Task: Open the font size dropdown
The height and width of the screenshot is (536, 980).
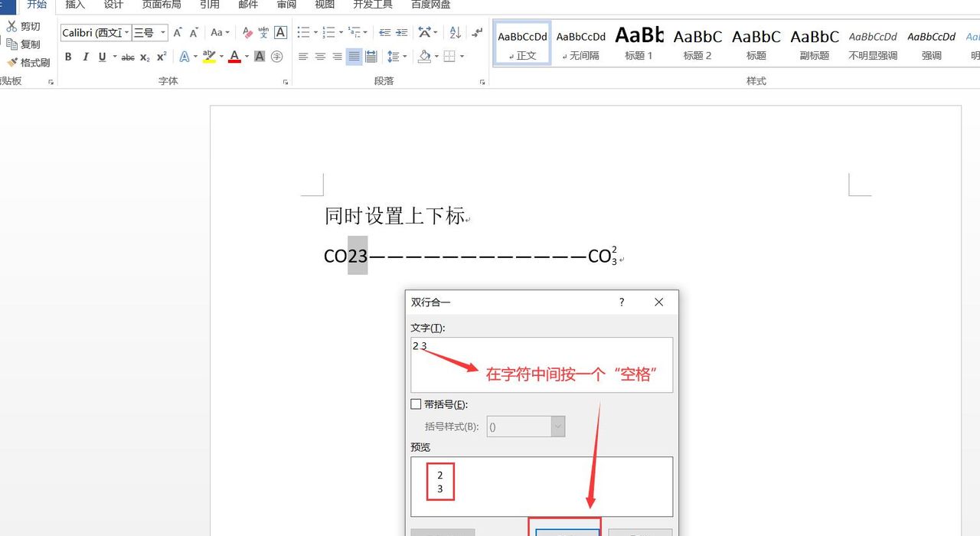Action: [x=162, y=32]
